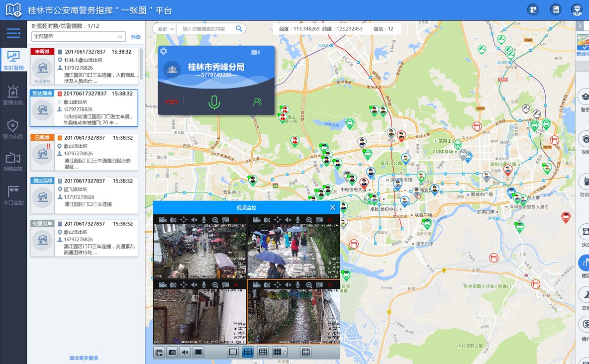Expand the 全部 search category dropdown
Viewport: 589px width, 364px height.
click(x=165, y=28)
